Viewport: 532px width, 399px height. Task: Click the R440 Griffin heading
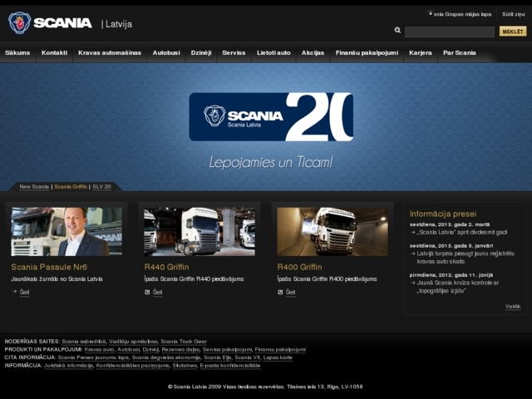point(166,267)
